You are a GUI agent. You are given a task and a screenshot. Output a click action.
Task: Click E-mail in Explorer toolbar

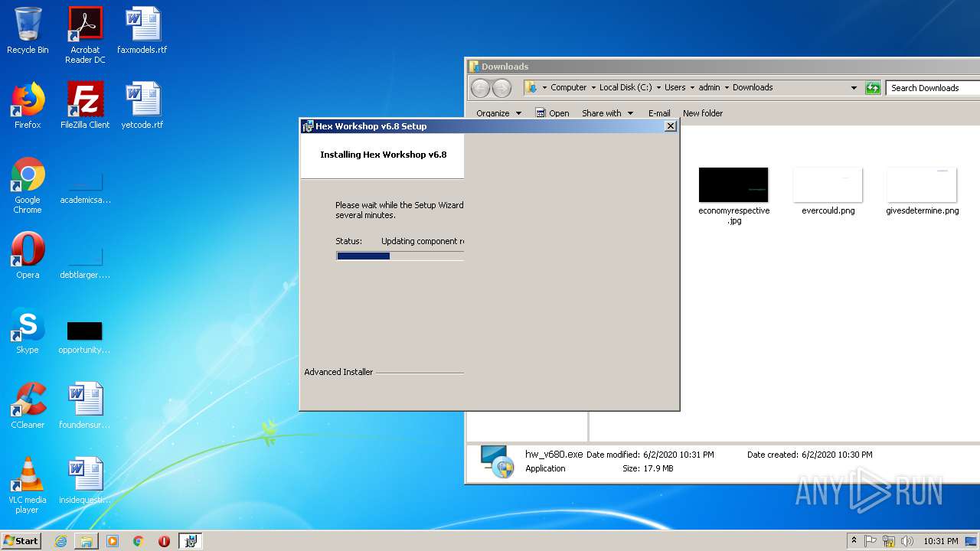(x=659, y=113)
